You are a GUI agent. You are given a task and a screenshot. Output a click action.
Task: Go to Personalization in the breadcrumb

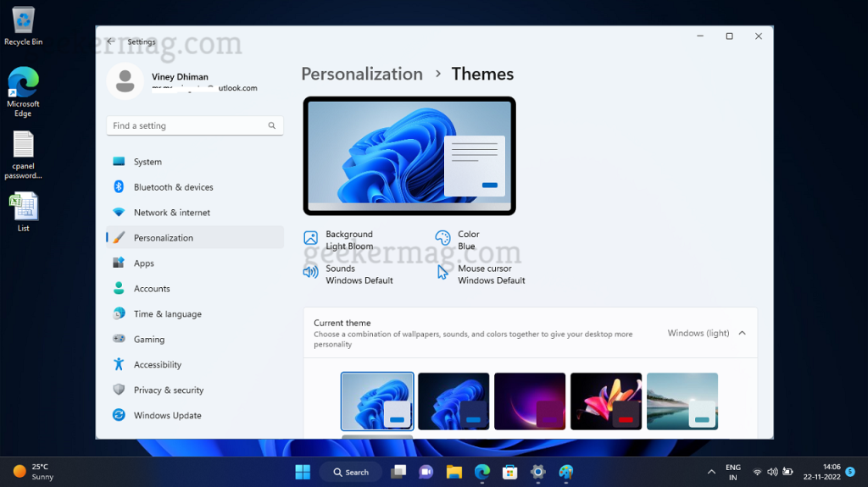pyautogui.click(x=362, y=74)
